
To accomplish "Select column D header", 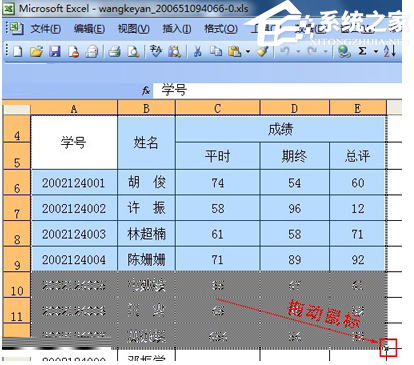I will (294, 109).
